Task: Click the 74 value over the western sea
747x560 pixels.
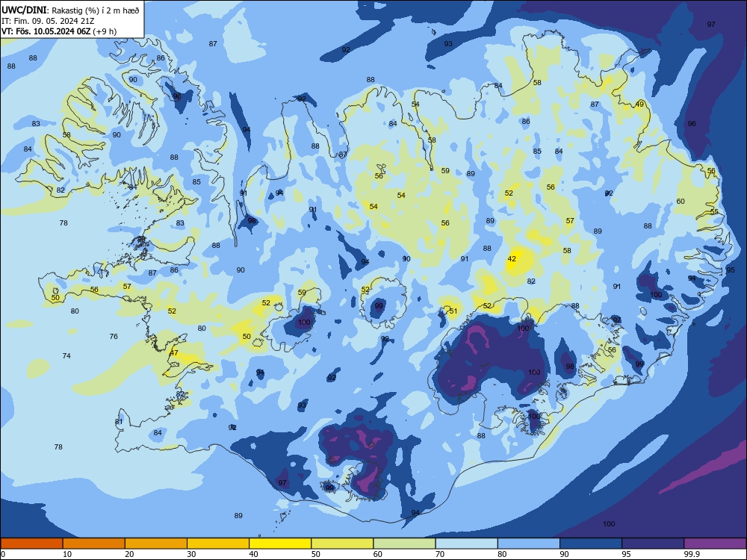Action: pyautogui.click(x=66, y=355)
